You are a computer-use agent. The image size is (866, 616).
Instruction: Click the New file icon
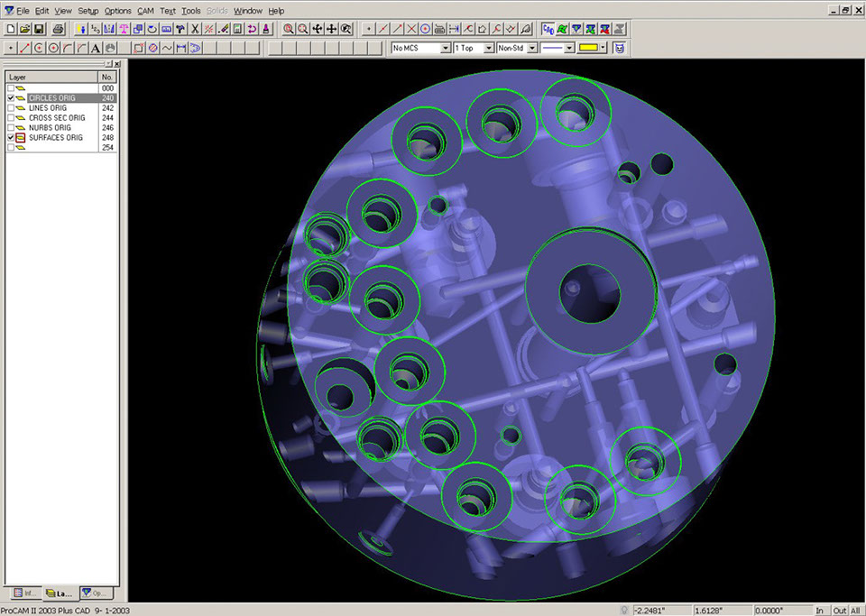[11, 29]
